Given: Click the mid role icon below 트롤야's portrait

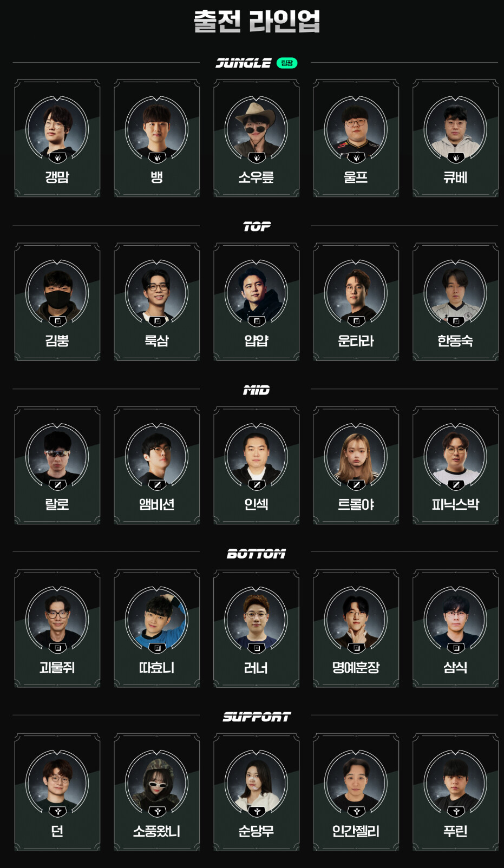Looking at the screenshot, I should click(x=356, y=484).
